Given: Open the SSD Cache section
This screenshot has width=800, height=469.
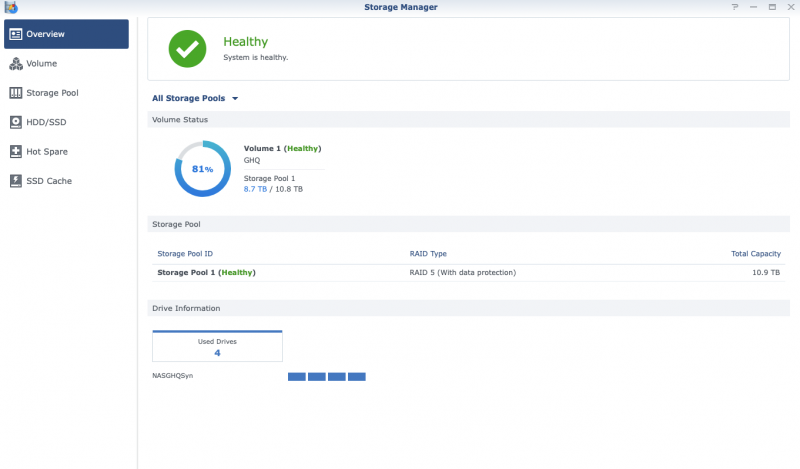Looking at the screenshot, I should (48, 181).
